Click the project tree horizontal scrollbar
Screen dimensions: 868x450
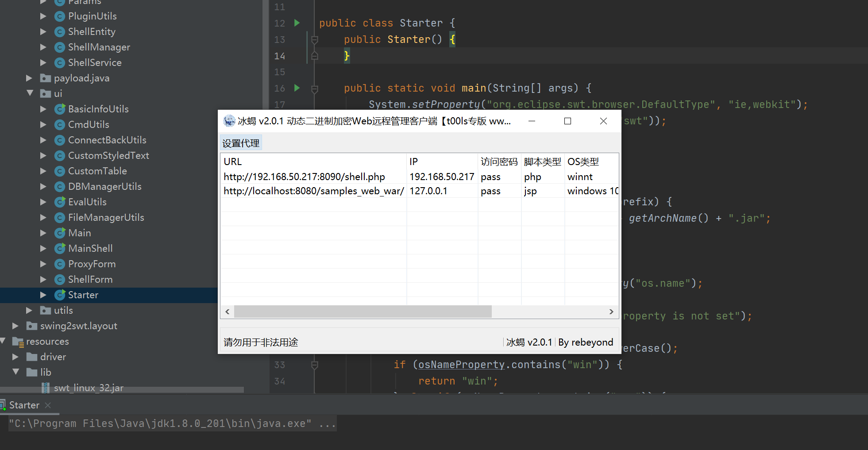coord(122,390)
